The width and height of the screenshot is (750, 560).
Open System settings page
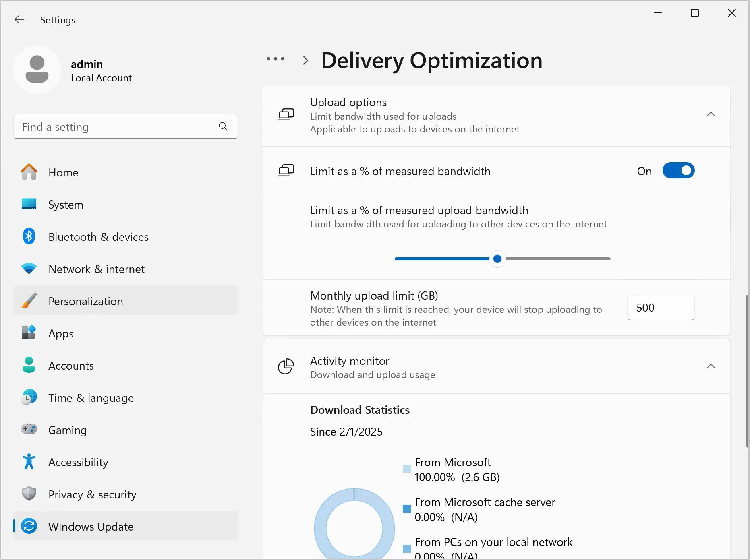126,204
